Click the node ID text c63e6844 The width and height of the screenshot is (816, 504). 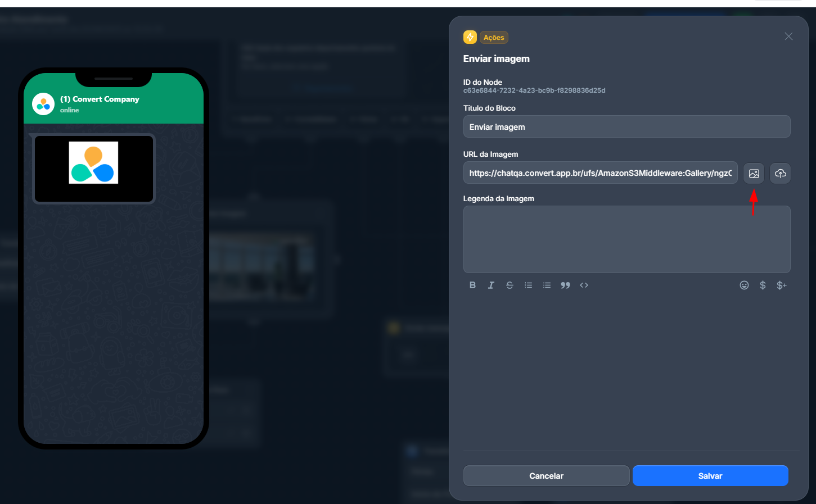534,90
